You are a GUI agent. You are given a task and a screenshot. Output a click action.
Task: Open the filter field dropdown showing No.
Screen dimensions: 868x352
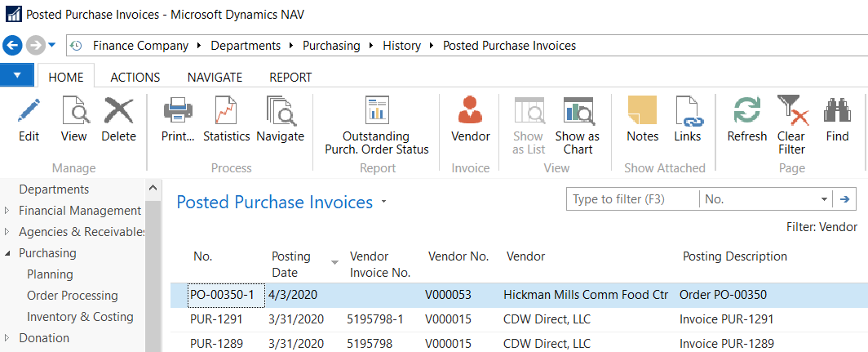pos(823,199)
